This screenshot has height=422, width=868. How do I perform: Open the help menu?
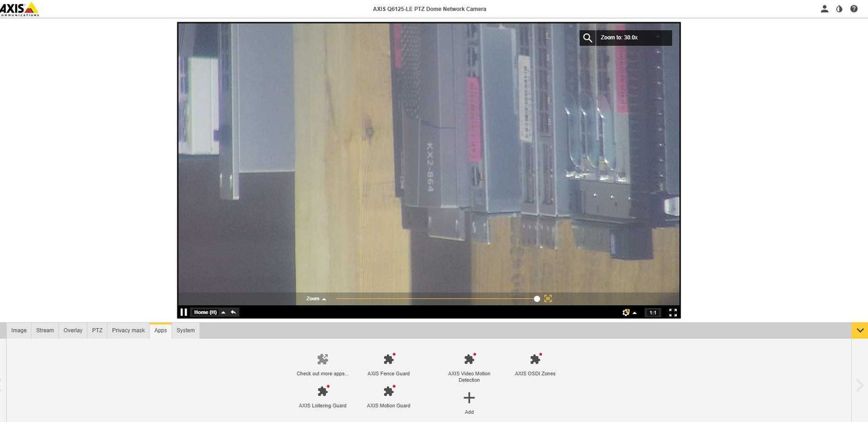(x=854, y=9)
